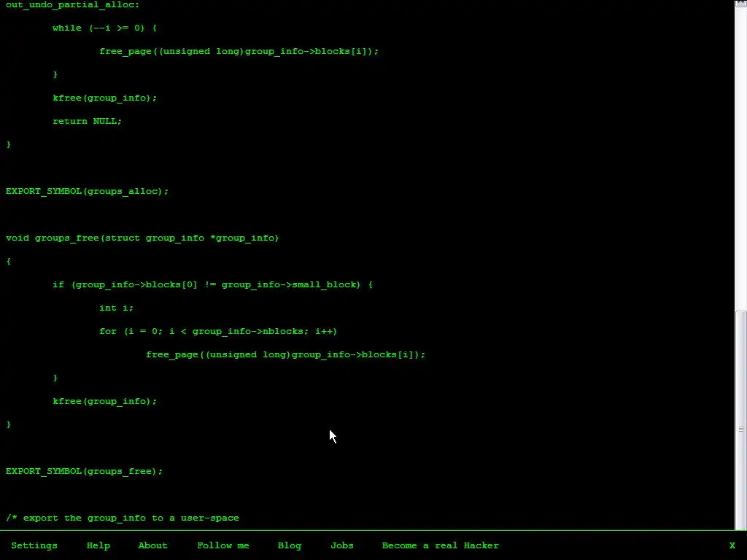Click the 'return NULL;' line
This screenshot has height=560, width=747.
88,122
